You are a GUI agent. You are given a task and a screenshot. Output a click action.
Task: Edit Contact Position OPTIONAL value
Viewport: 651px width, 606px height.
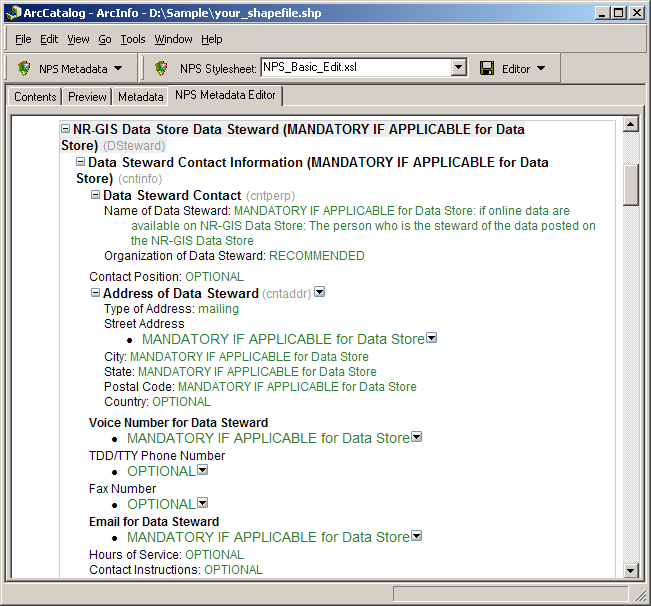pos(214,277)
